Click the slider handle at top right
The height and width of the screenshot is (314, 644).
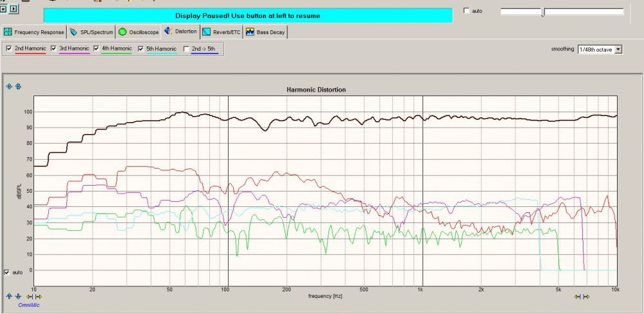[542, 12]
